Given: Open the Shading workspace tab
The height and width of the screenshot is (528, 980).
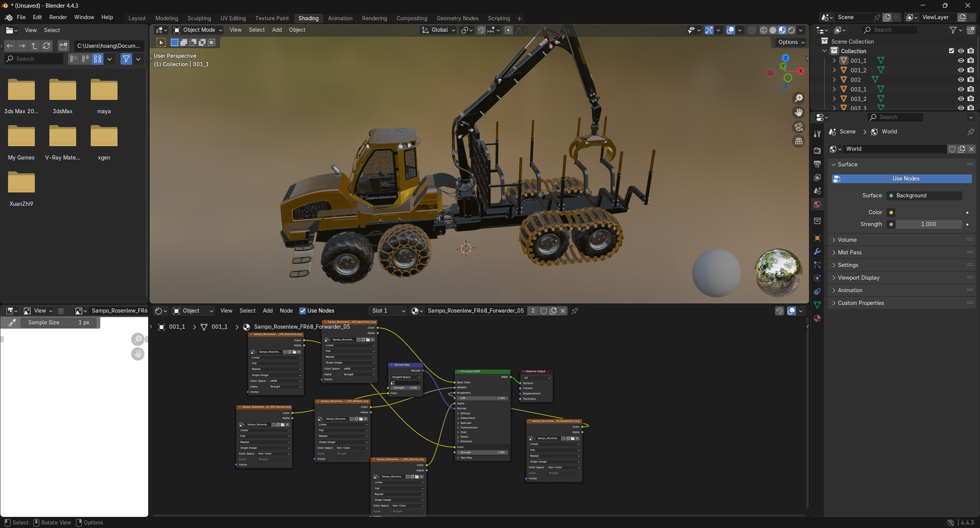Looking at the screenshot, I should click(309, 18).
